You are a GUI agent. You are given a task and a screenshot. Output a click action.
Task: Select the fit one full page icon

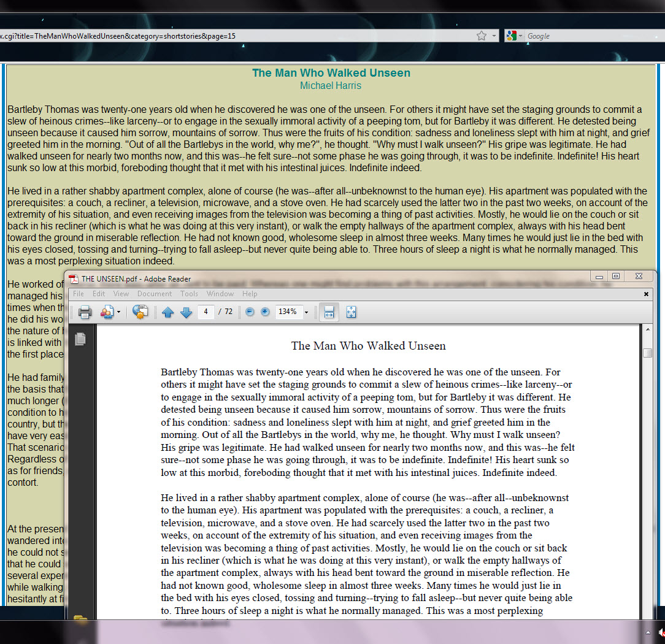351,312
